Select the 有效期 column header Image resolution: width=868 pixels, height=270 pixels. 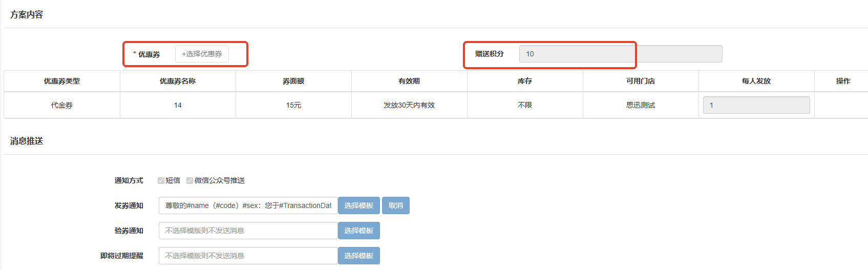[x=409, y=81]
